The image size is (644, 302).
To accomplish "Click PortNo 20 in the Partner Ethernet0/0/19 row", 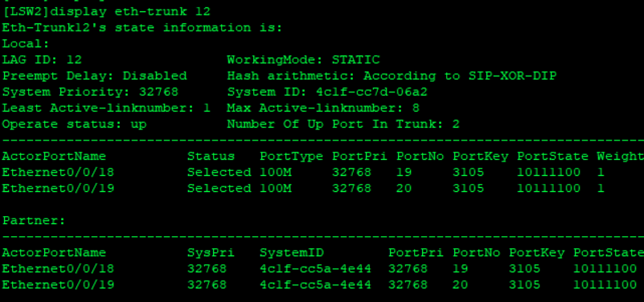I will click(461, 285).
